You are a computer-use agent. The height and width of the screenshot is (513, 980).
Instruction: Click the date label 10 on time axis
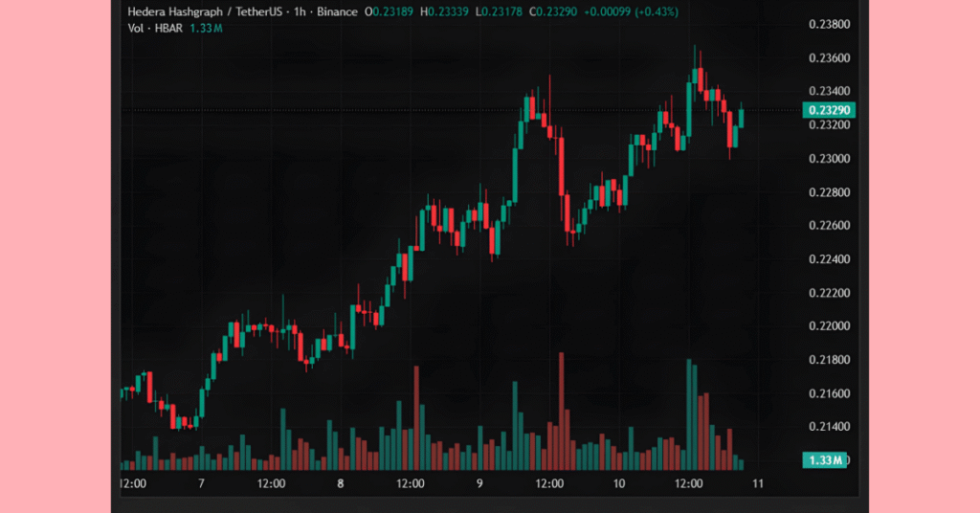point(619,483)
